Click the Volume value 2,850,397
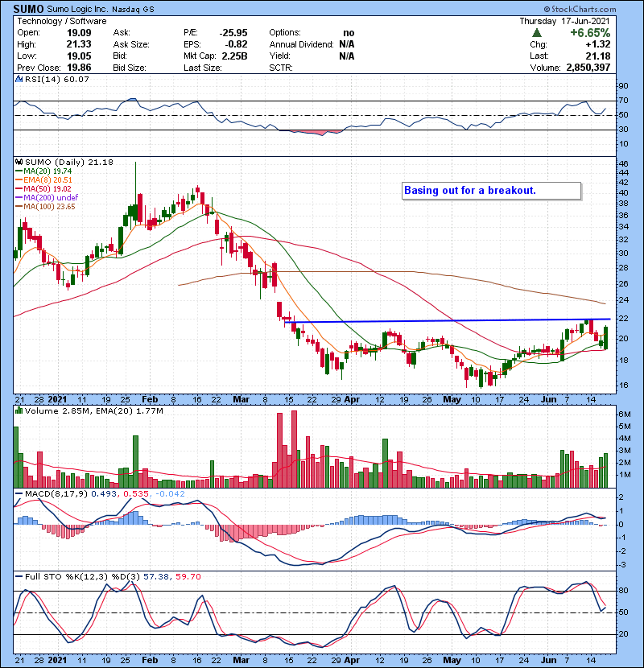The width and height of the screenshot is (644, 668). pos(588,68)
